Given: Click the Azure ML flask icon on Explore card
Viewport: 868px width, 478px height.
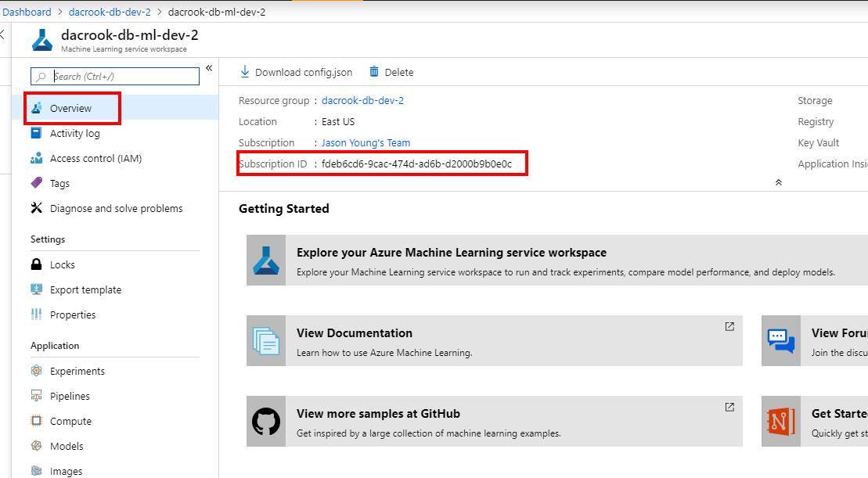Looking at the screenshot, I should tap(266, 260).
